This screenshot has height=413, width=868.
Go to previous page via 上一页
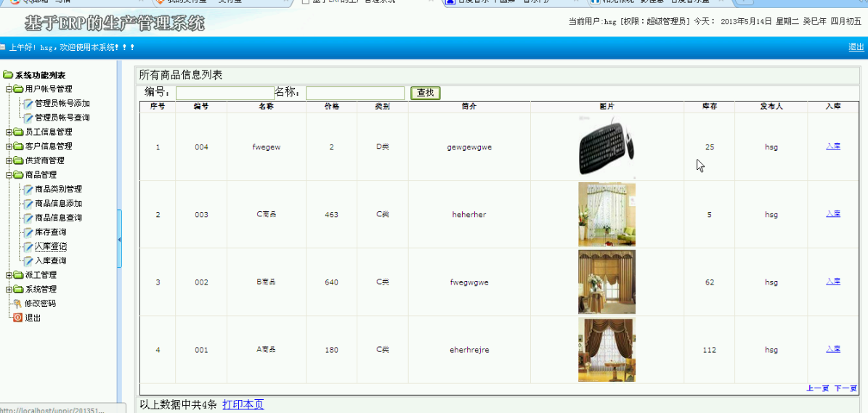click(x=818, y=388)
